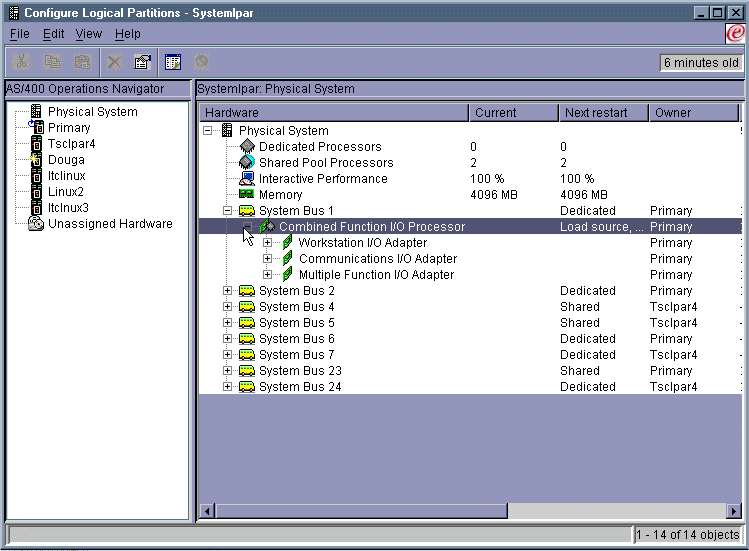
Task: Click the Shared Pool Processors icon
Action: tap(247, 162)
